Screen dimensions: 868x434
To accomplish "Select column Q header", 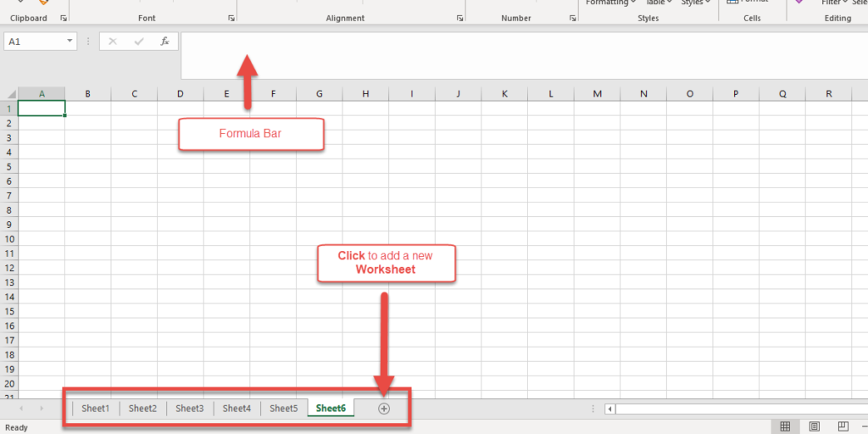I will click(782, 94).
